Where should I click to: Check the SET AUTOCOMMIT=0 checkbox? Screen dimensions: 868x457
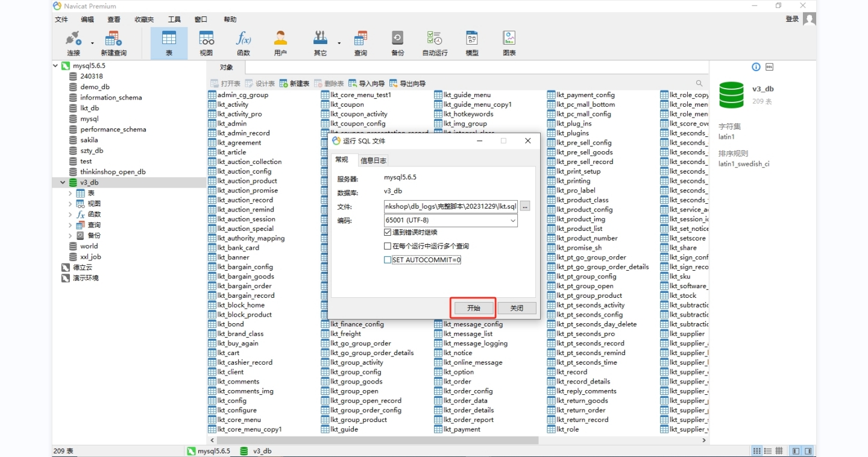click(388, 260)
